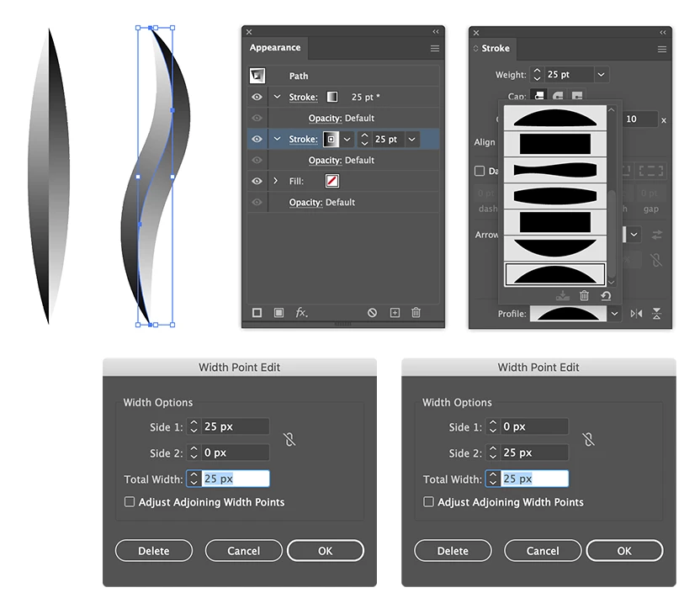Toggle eye of Opacity row under first Stroke
Screen dimensions: 700x614
(257, 118)
